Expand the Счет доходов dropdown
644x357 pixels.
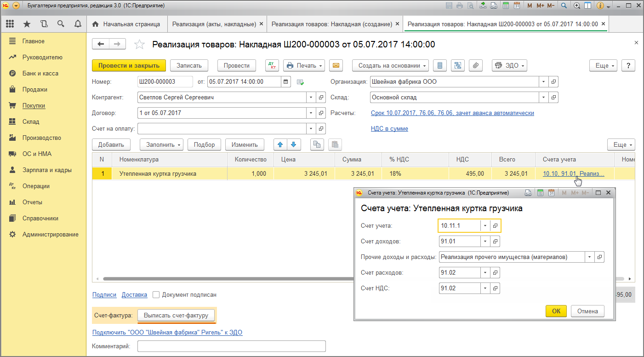[485, 241]
